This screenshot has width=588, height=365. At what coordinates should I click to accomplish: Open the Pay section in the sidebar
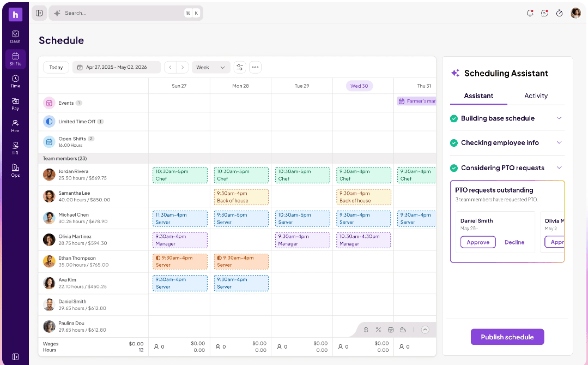[15, 104]
